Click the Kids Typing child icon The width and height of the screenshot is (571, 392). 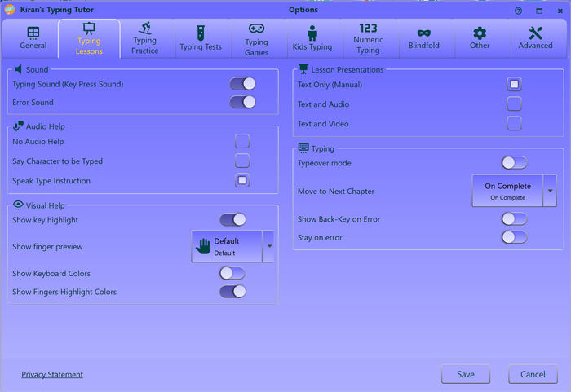coord(312,33)
